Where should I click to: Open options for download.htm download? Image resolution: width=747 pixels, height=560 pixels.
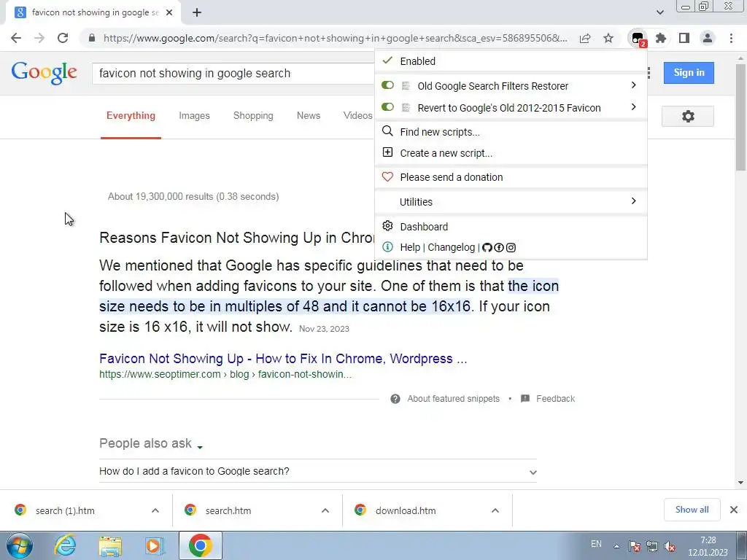[495, 510]
